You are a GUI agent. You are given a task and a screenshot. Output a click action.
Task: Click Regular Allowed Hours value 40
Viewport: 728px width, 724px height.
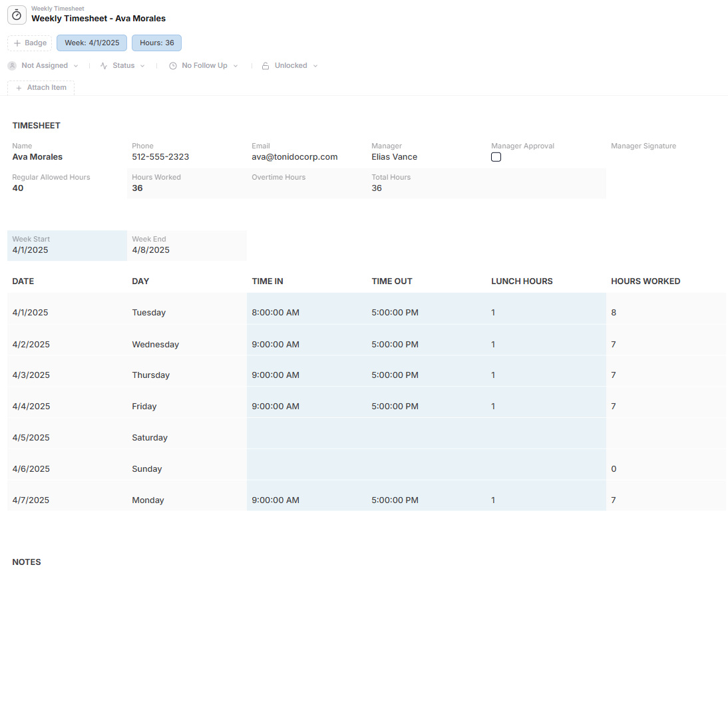(18, 188)
